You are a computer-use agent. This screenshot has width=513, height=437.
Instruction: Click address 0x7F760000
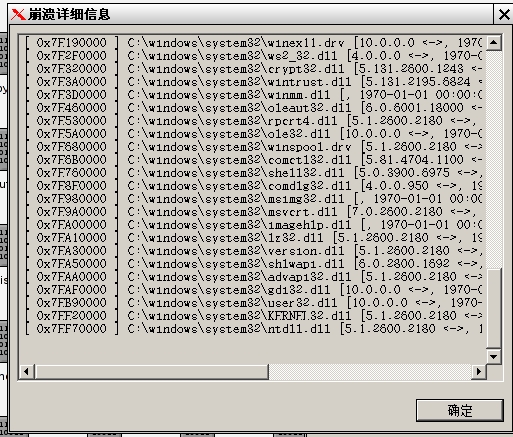click(71, 173)
